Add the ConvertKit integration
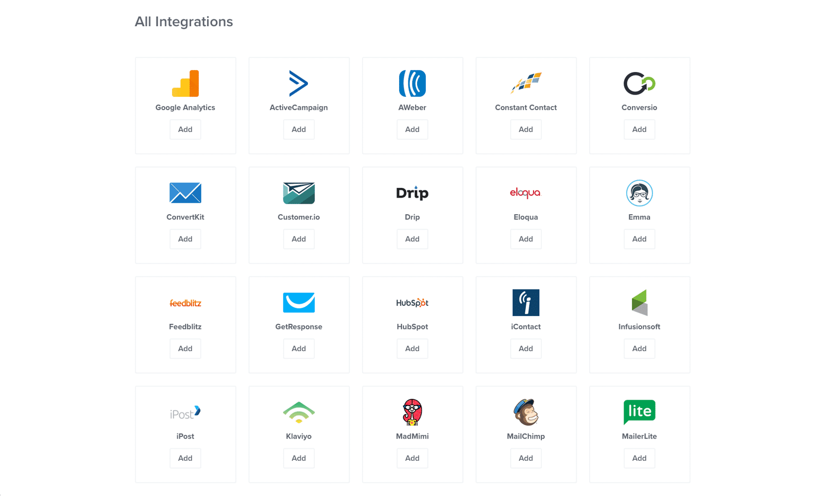This screenshot has height=504, width=824. [185, 239]
